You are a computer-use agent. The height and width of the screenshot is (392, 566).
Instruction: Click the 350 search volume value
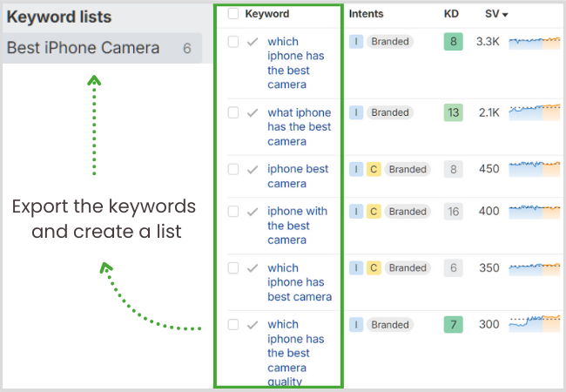pyautogui.click(x=489, y=267)
